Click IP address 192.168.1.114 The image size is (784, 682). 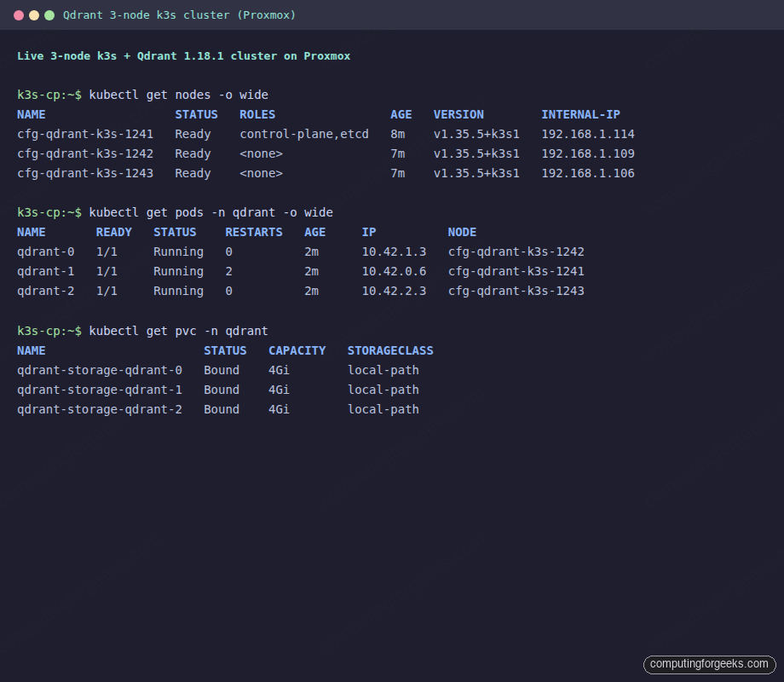(x=588, y=134)
